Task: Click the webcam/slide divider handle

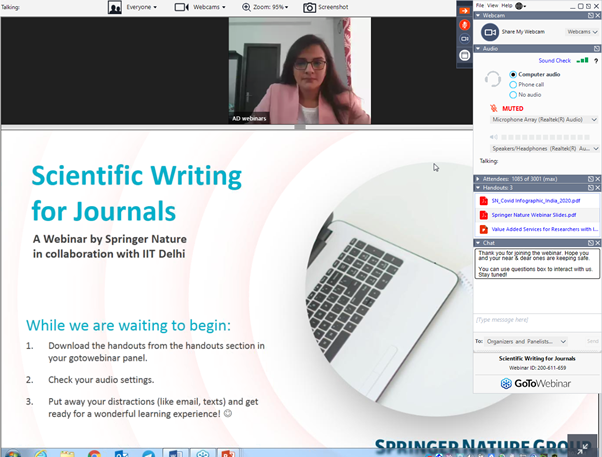Action: 300,127
